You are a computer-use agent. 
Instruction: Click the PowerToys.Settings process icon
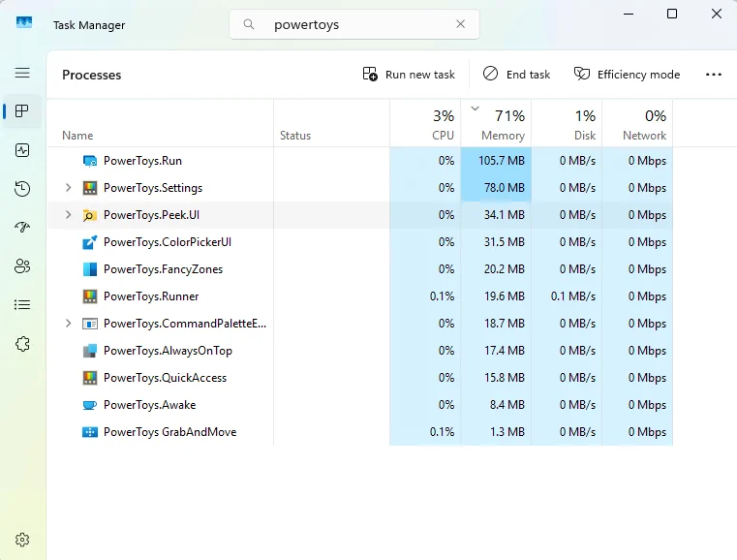tap(90, 188)
